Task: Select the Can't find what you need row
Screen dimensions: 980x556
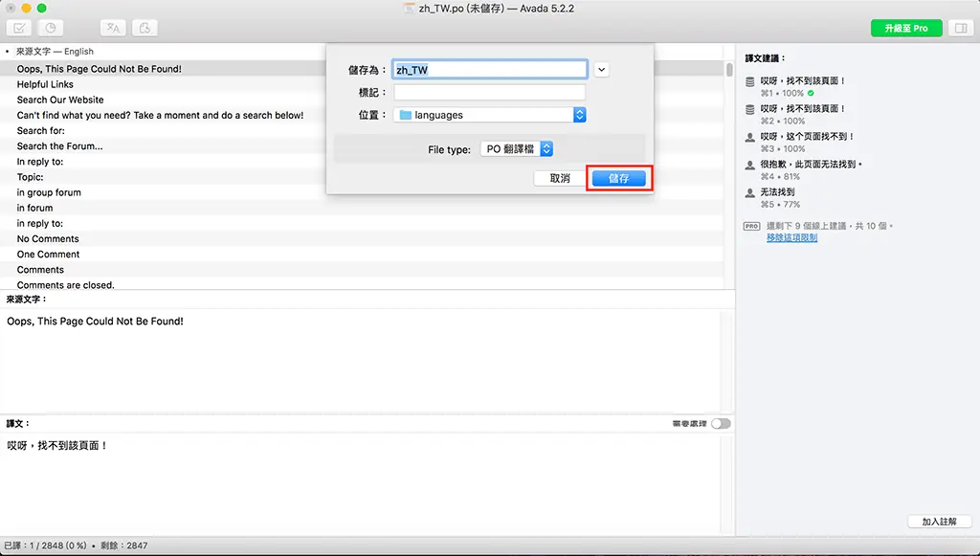Action: pyautogui.click(x=362, y=115)
